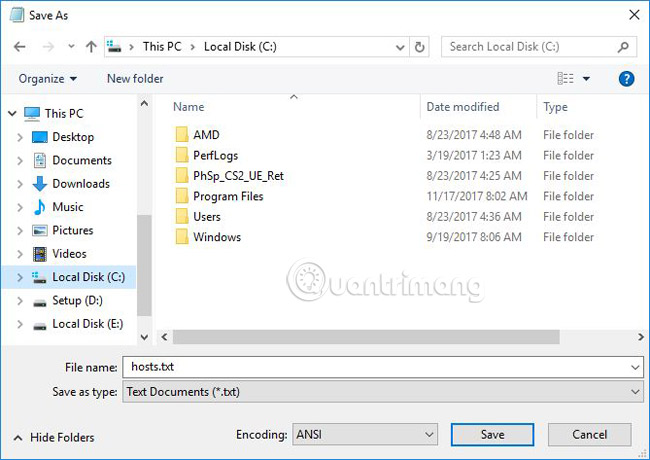Click file list horizontal scroll left arrow

click(x=164, y=337)
